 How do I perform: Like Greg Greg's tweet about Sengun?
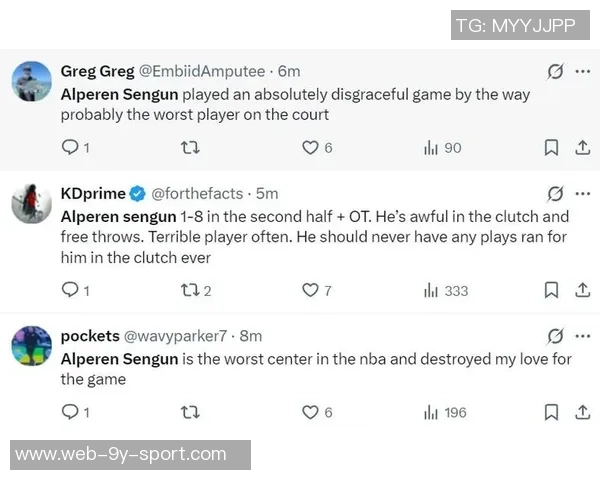(310, 148)
